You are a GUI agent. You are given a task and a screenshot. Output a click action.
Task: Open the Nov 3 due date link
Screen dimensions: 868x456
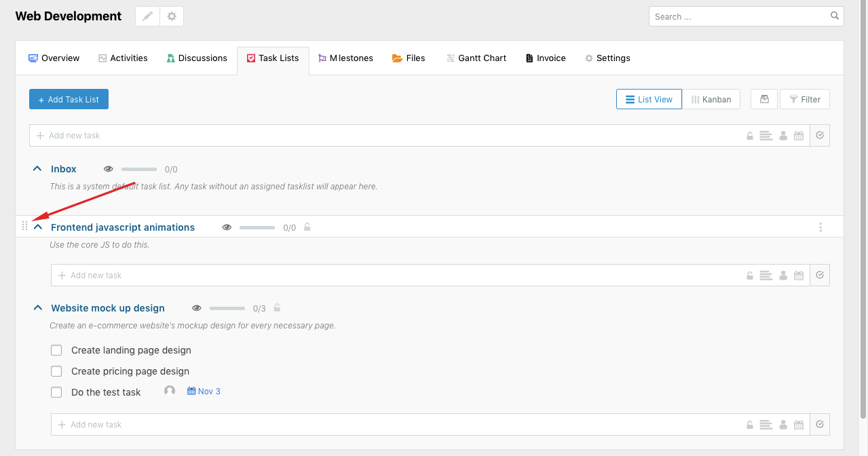click(x=204, y=391)
